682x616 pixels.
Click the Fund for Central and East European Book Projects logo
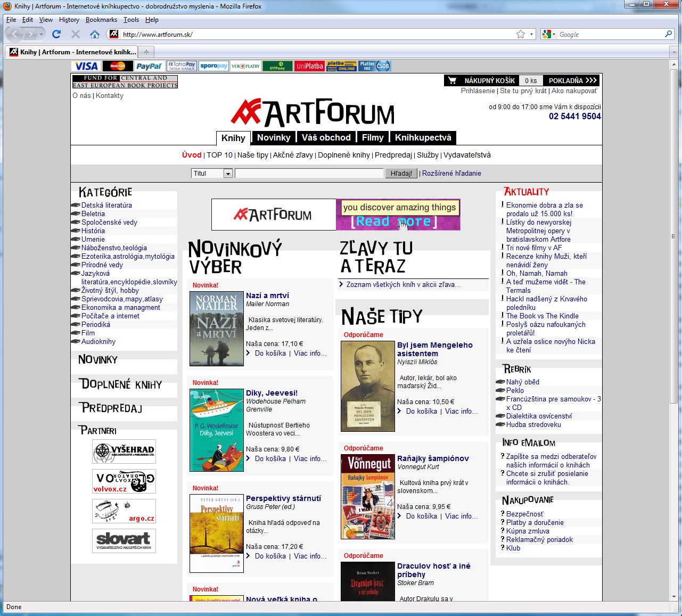pyautogui.click(x=125, y=81)
